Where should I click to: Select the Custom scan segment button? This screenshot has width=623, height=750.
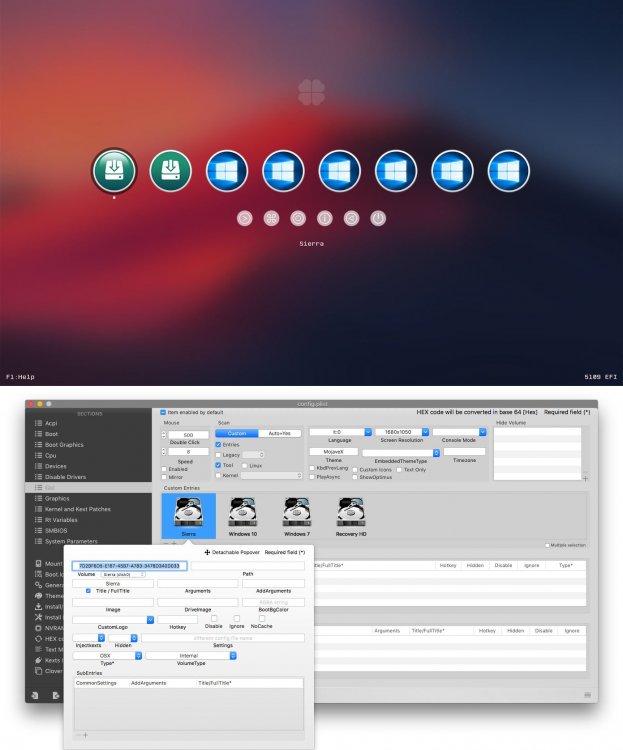(x=236, y=433)
